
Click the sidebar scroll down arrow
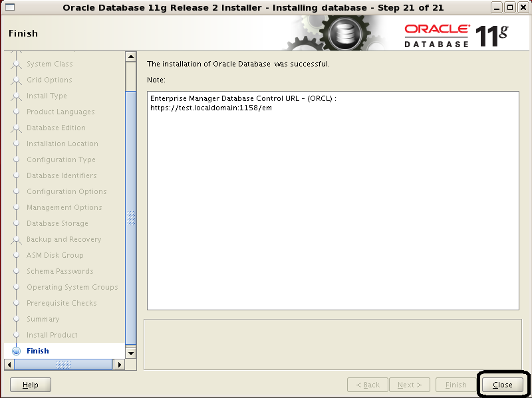pos(130,353)
